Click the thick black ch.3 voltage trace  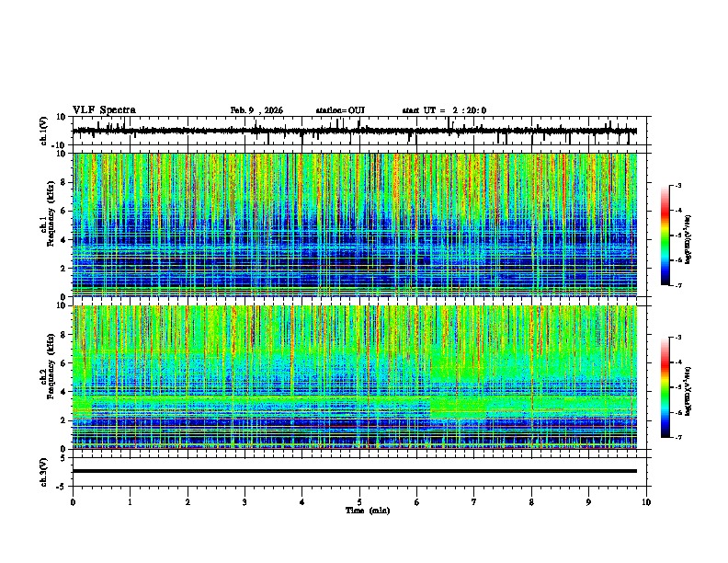click(355, 471)
